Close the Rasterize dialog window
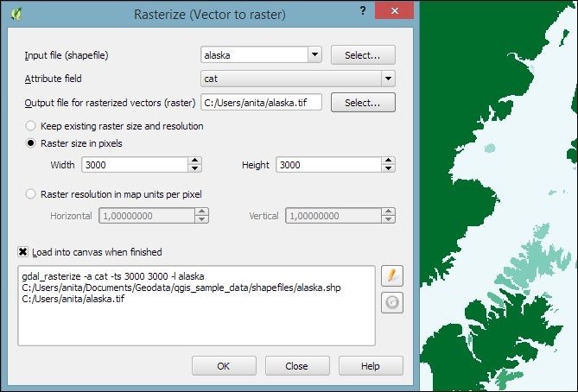The height and width of the screenshot is (392, 578). click(x=392, y=14)
